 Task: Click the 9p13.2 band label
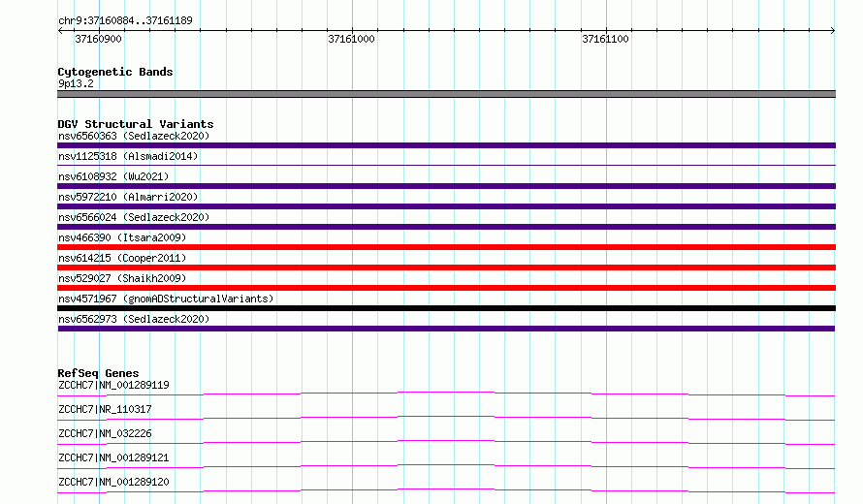pos(76,83)
